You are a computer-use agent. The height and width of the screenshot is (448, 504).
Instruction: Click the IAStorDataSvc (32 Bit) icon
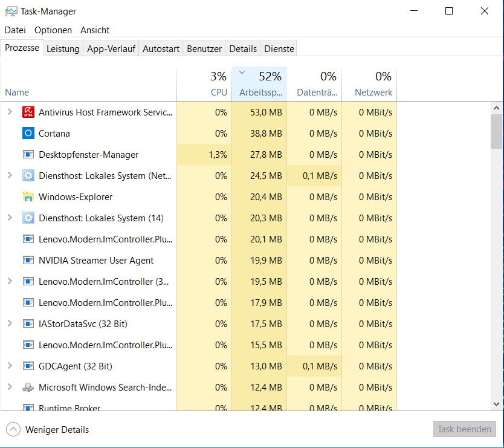(x=28, y=323)
